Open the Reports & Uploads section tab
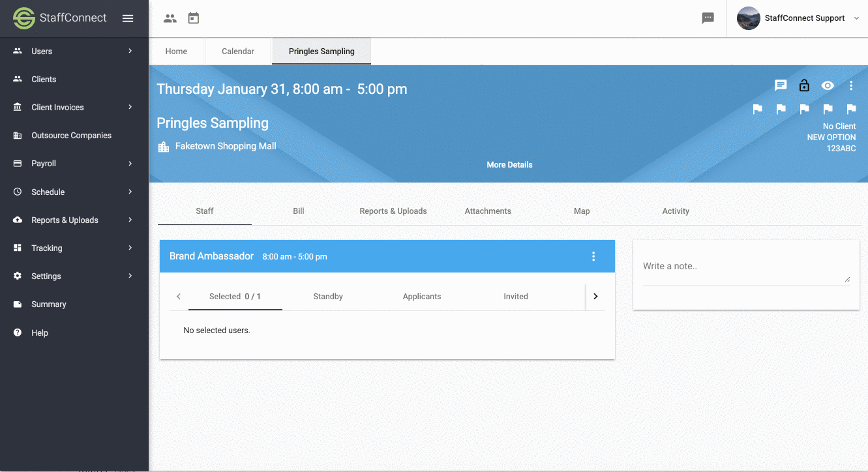Viewport: 868px width, 472px height. click(x=393, y=211)
